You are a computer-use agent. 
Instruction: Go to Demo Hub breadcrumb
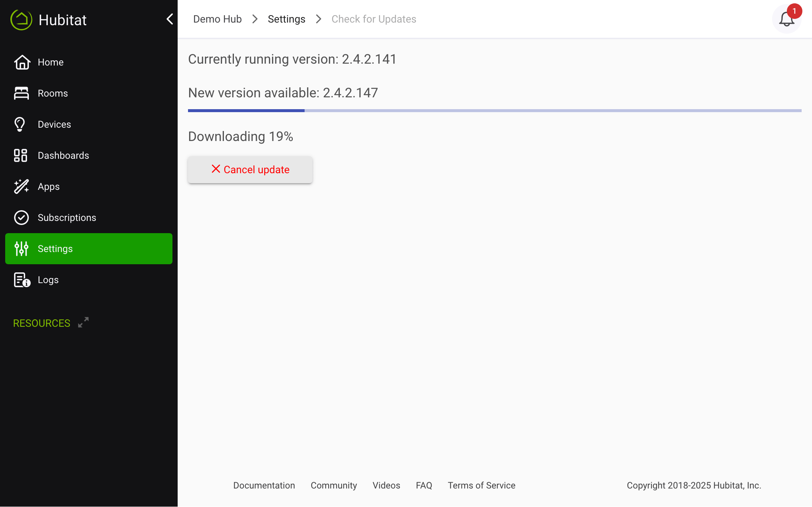coord(217,19)
